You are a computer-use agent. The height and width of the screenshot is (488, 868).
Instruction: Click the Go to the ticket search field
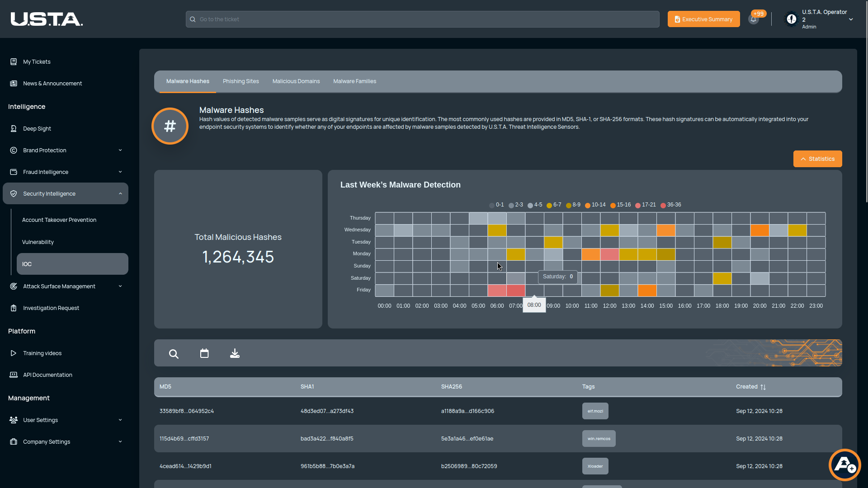pos(422,19)
